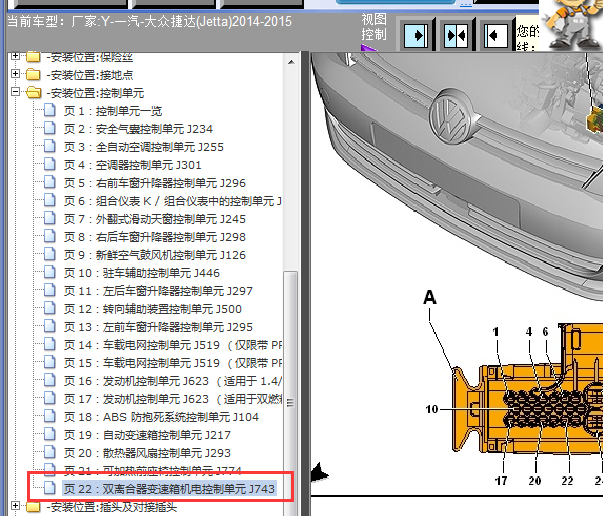The height and width of the screenshot is (516, 603).
Task: Collapse the 安装位置:控制单元 folder
Action: coord(15,92)
